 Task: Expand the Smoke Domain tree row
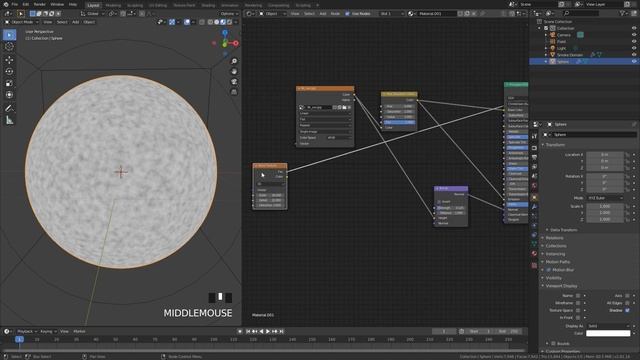click(546, 55)
